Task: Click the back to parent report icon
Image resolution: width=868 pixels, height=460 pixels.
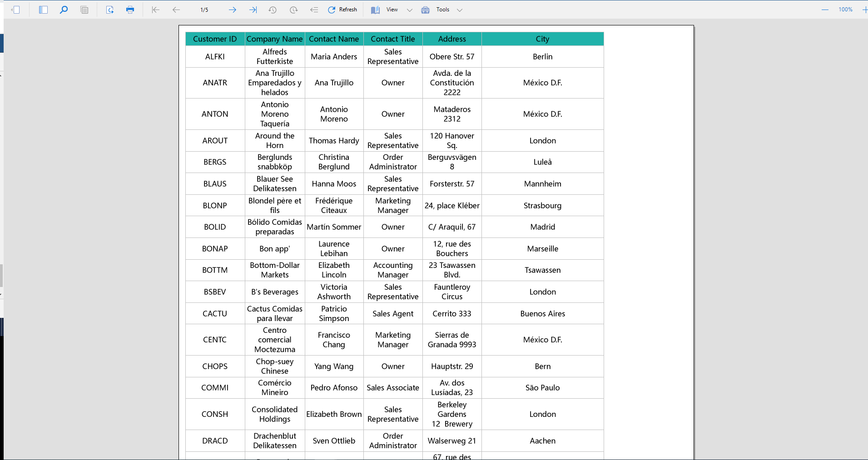Action: tap(314, 10)
